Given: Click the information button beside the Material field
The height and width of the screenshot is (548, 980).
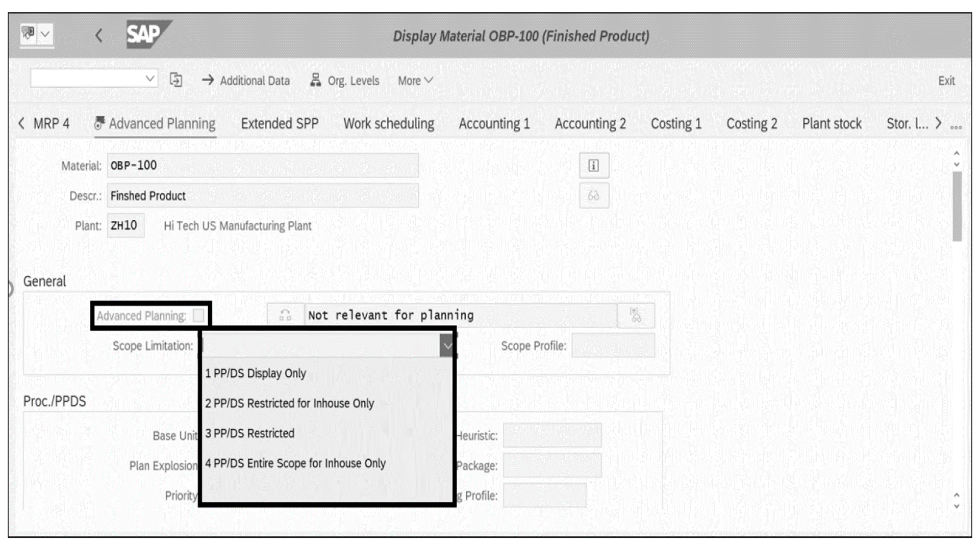Looking at the screenshot, I should click(595, 165).
